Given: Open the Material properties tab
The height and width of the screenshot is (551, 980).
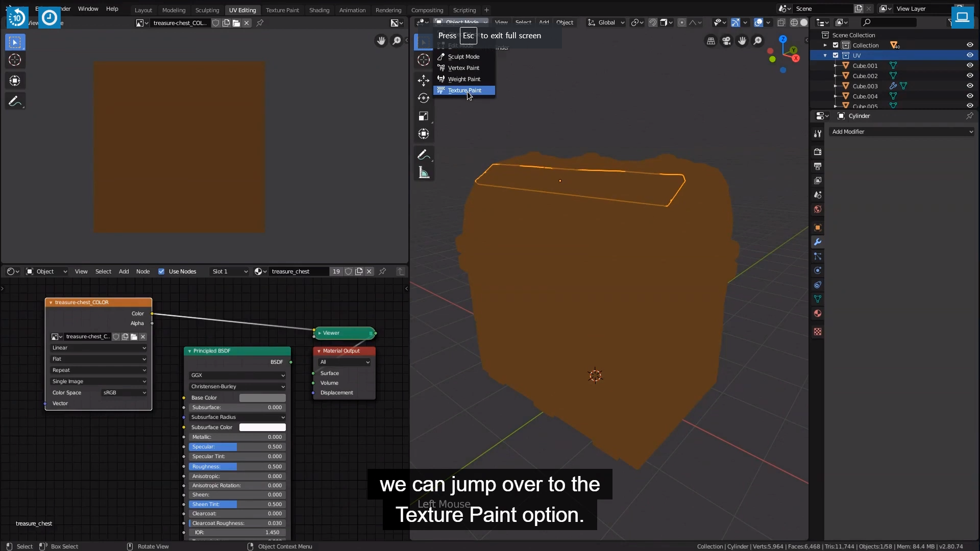Looking at the screenshot, I should [x=818, y=313].
